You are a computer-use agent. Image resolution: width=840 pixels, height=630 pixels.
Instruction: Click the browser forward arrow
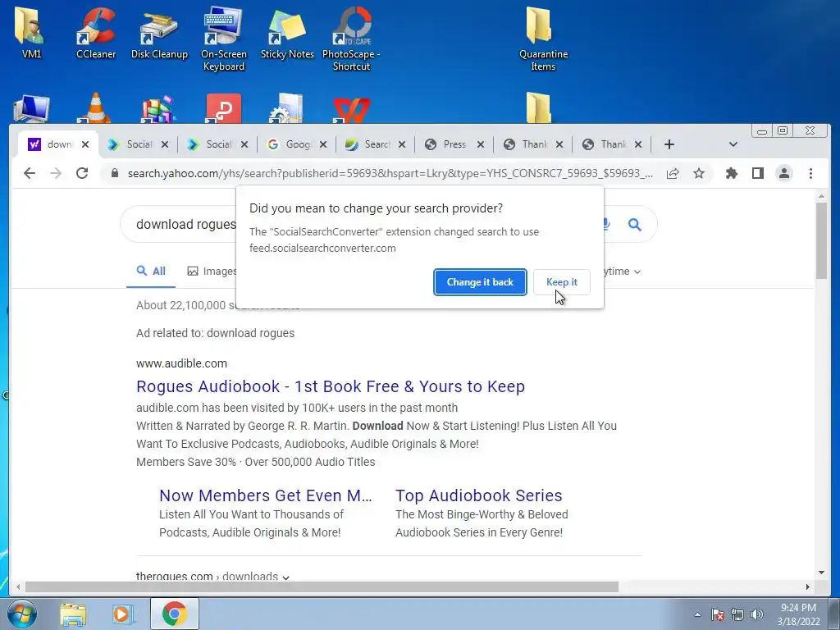56,173
